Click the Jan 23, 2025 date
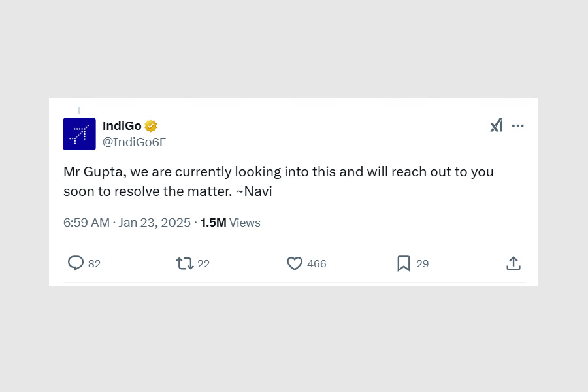The width and height of the screenshot is (588, 392). (x=155, y=223)
